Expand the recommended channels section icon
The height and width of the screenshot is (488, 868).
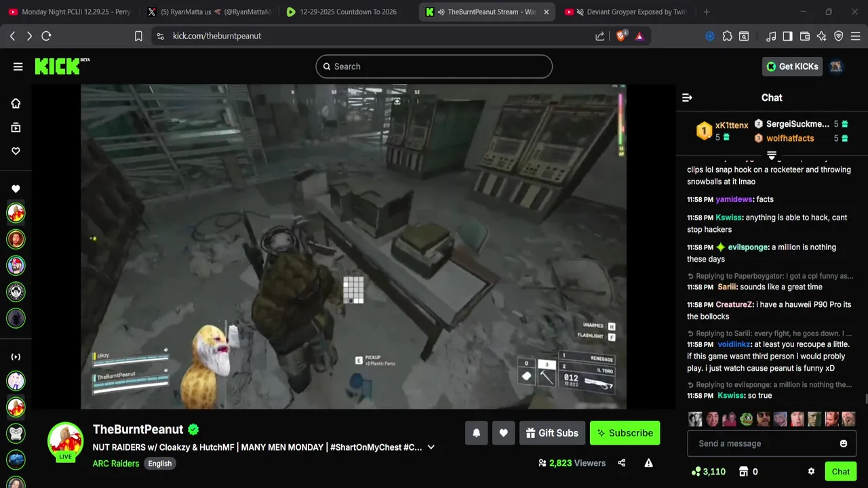(x=16, y=357)
